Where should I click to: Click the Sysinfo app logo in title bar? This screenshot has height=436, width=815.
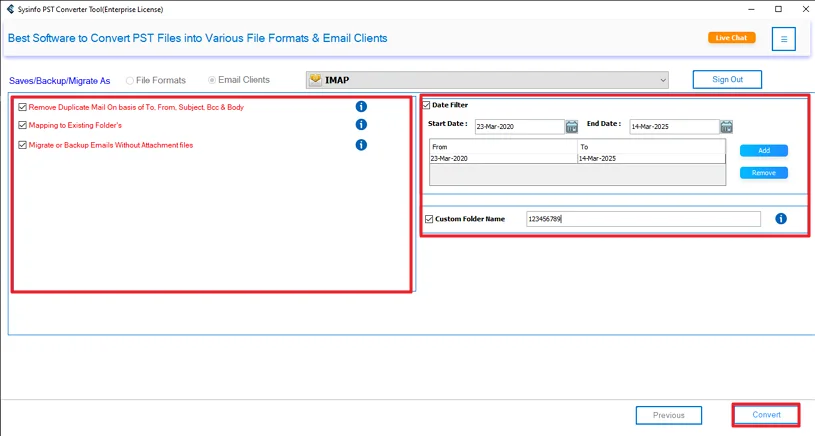(10, 9)
